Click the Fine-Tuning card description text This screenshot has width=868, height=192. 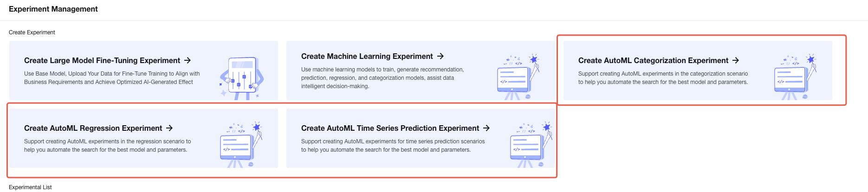click(112, 78)
